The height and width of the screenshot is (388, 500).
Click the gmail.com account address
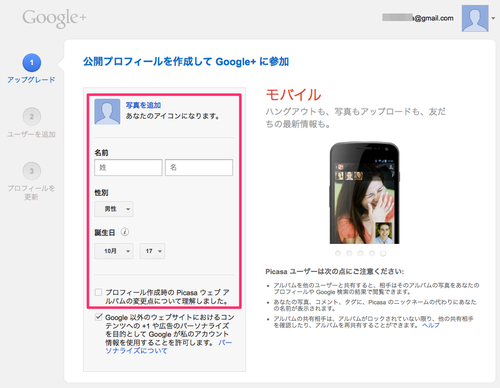418,18
